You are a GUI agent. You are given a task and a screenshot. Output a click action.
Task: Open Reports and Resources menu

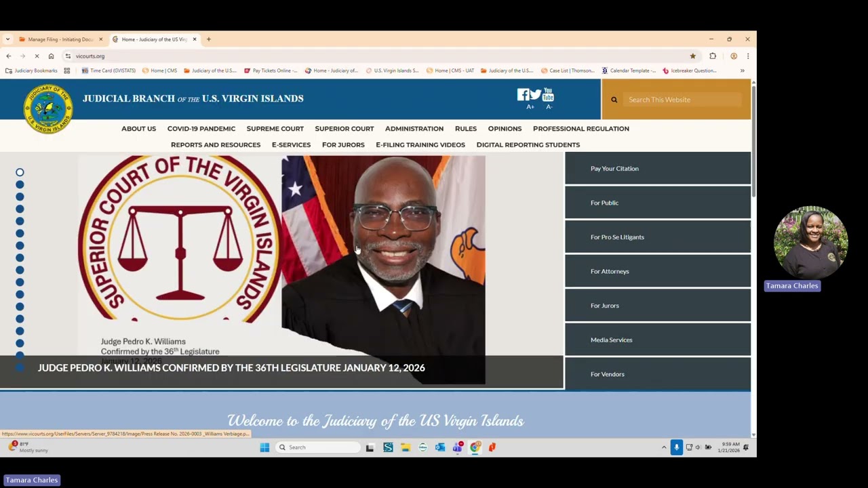[216, 145]
